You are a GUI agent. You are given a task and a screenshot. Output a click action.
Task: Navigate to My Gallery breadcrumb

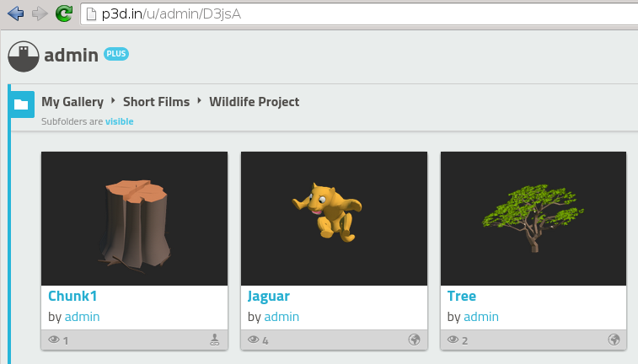[x=72, y=102]
